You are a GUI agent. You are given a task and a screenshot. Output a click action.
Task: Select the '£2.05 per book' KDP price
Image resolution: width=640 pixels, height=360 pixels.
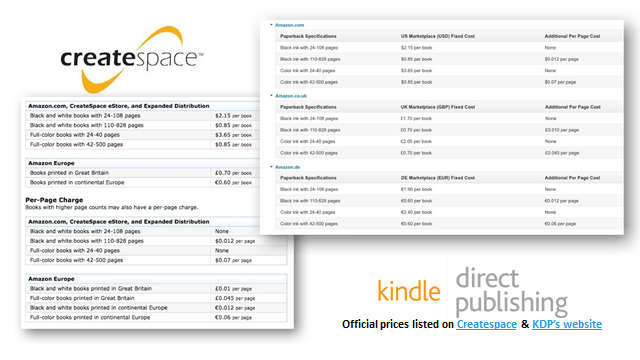click(416, 142)
